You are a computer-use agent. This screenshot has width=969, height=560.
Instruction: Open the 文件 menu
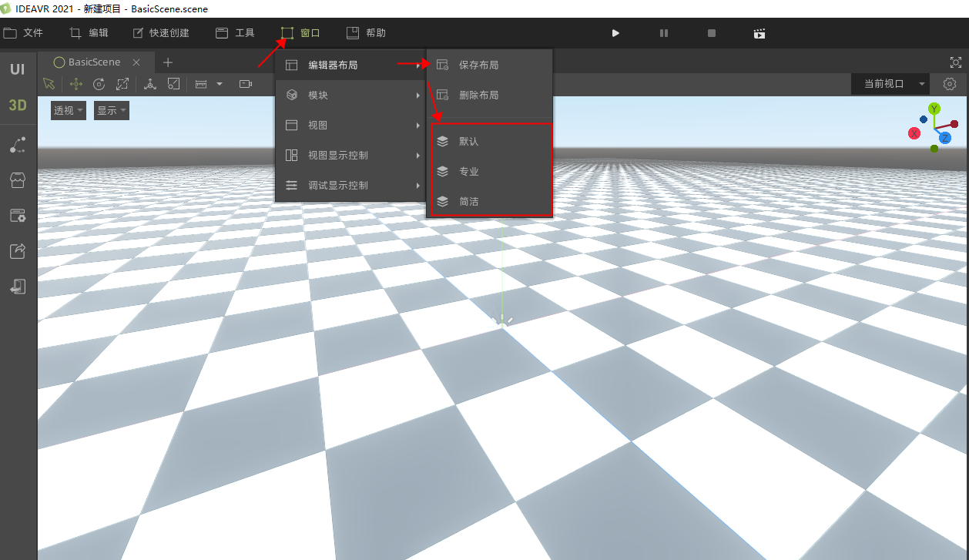(x=23, y=33)
